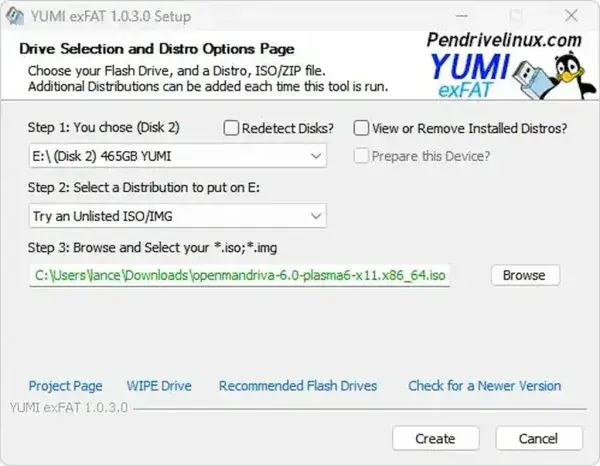Click the Browse button

click(525, 275)
